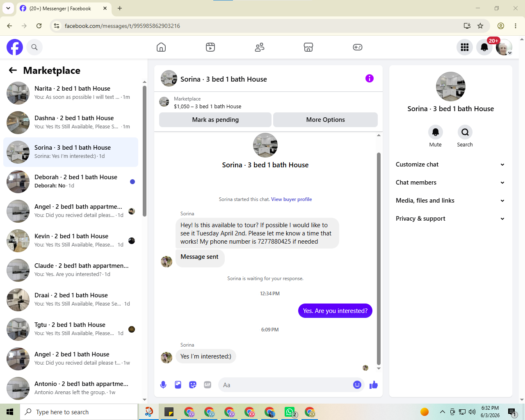
Task: Open the Facebook logo home link
Action: (x=15, y=47)
